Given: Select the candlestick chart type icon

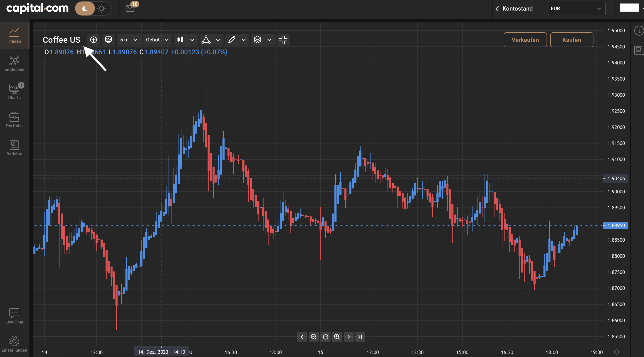Looking at the screenshot, I should coord(180,40).
